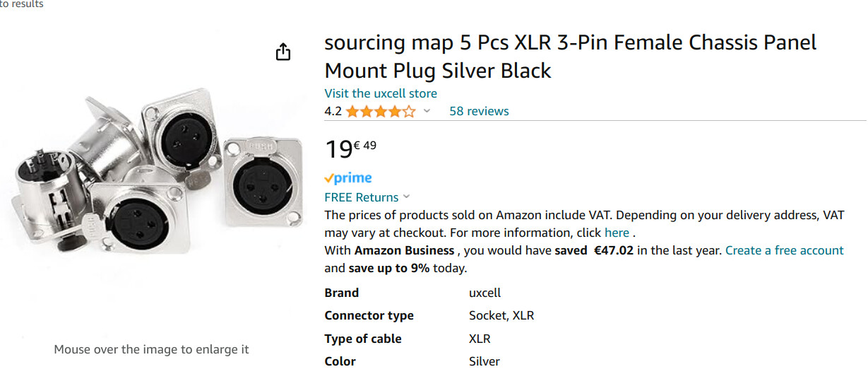The height and width of the screenshot is (374, 868).
Task: Click the share icon above the product image
Action: 283,52
